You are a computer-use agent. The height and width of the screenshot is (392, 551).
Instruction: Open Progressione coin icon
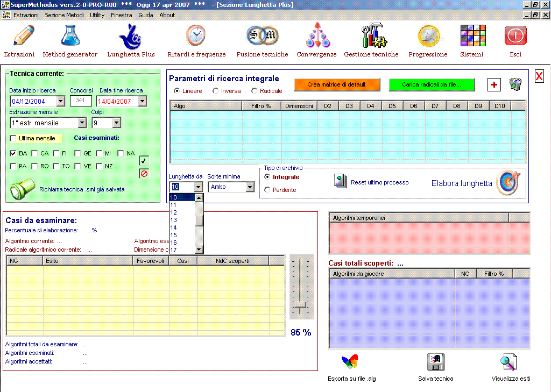click(429, 35)
